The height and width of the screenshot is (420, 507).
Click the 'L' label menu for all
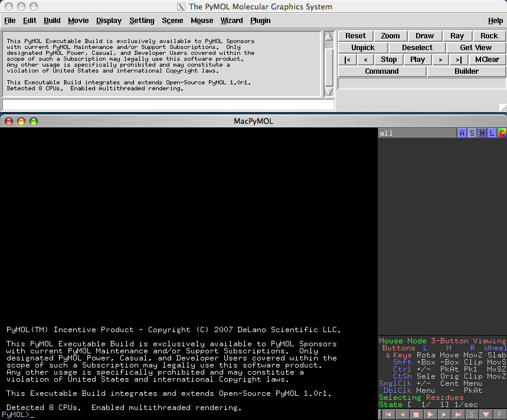[x=492, y=133]
